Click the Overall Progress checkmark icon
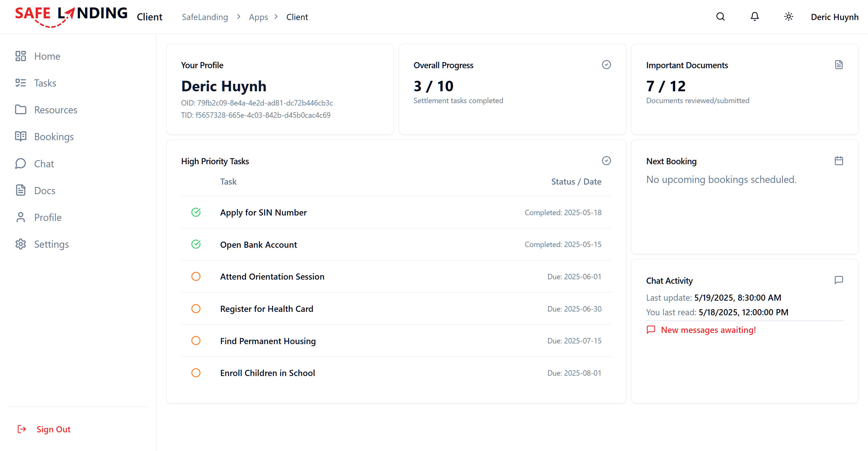This screenshot has height=451, width=868. point(606,64)
